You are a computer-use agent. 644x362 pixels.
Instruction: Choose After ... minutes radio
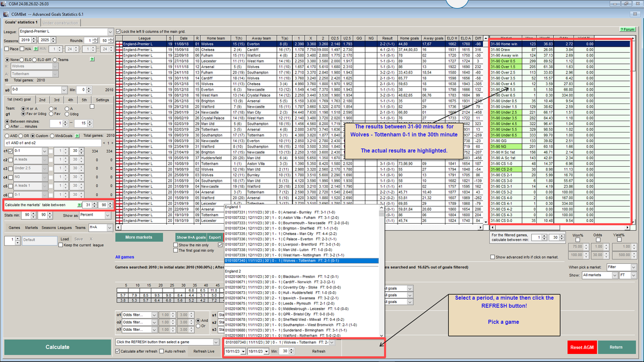6,125
